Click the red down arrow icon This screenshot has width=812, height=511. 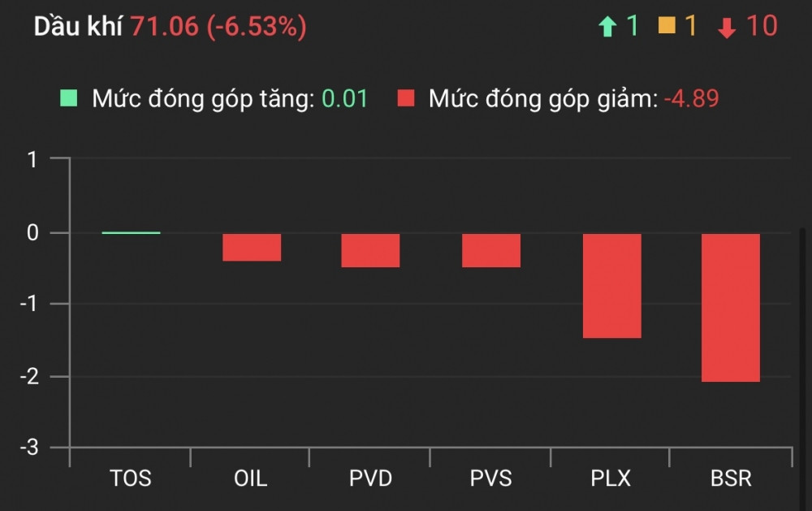click(727, 28)
